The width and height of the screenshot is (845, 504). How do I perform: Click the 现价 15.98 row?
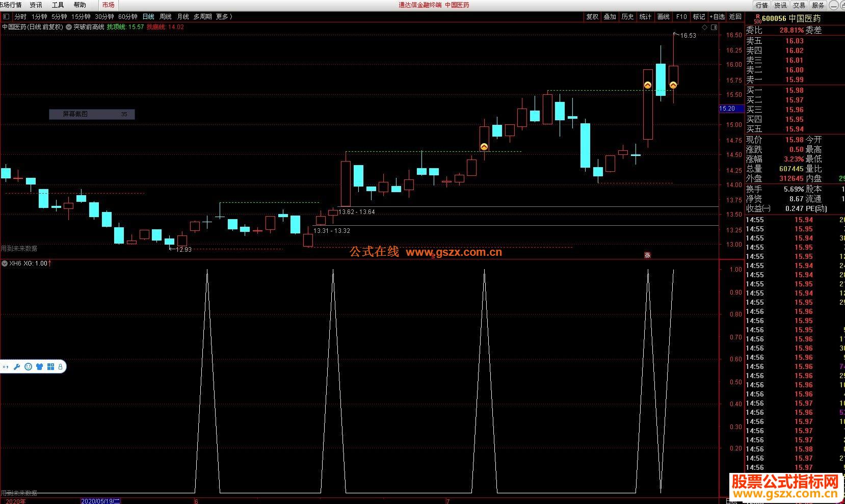[775, 140]
